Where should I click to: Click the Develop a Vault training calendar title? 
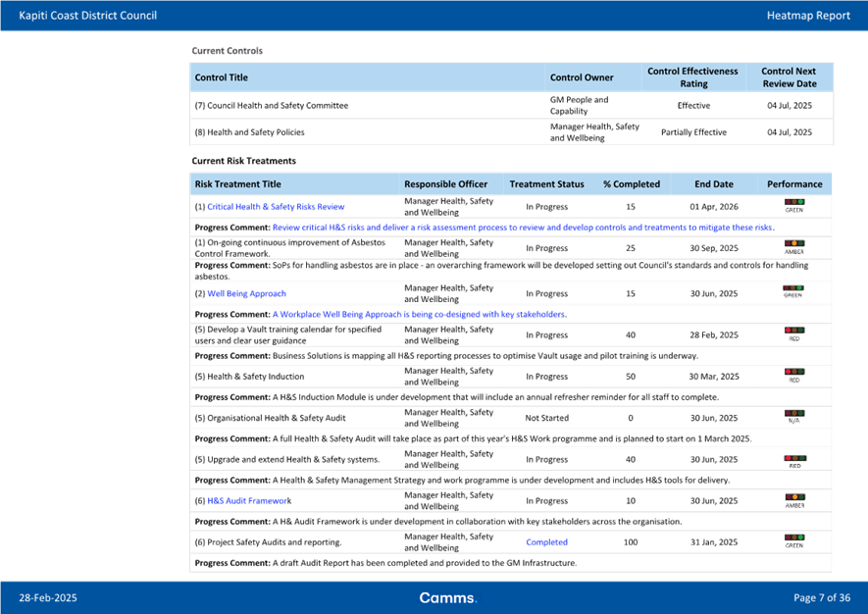coord(287,335)
